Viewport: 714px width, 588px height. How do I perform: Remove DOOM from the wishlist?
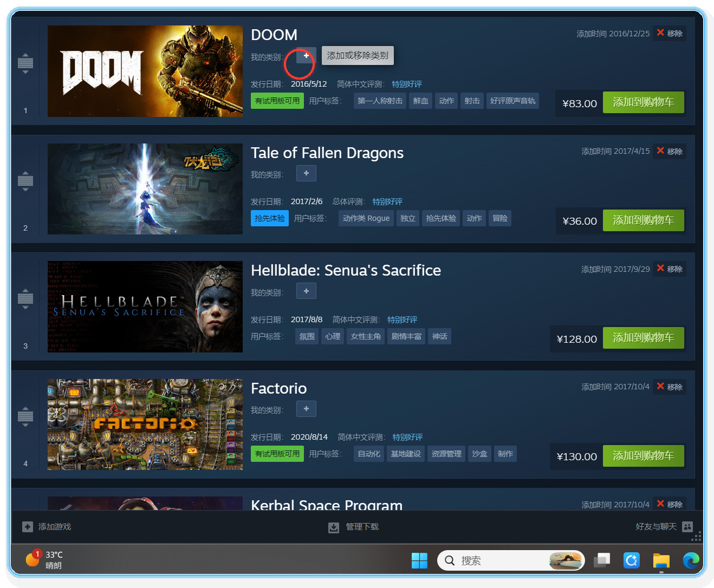tap(670, 33)
